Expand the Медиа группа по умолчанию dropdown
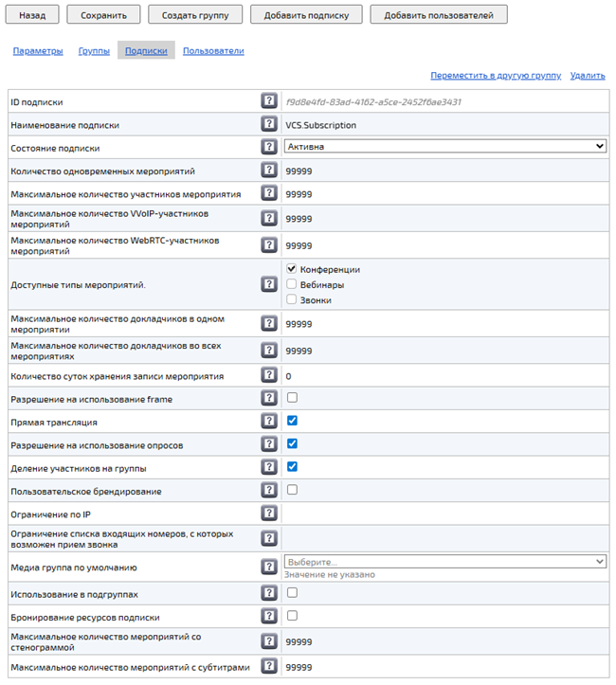This screenshot has width=616, height=685. (x=445, y=562)
